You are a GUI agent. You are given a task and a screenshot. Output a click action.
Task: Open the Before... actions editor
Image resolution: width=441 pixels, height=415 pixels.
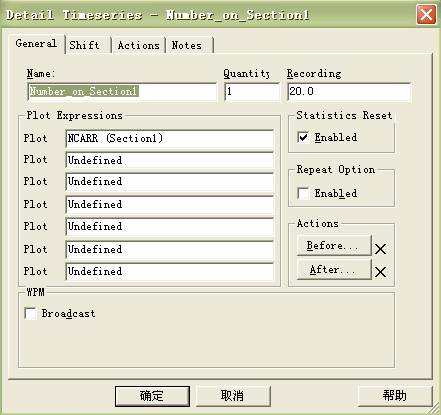point(334,246)
